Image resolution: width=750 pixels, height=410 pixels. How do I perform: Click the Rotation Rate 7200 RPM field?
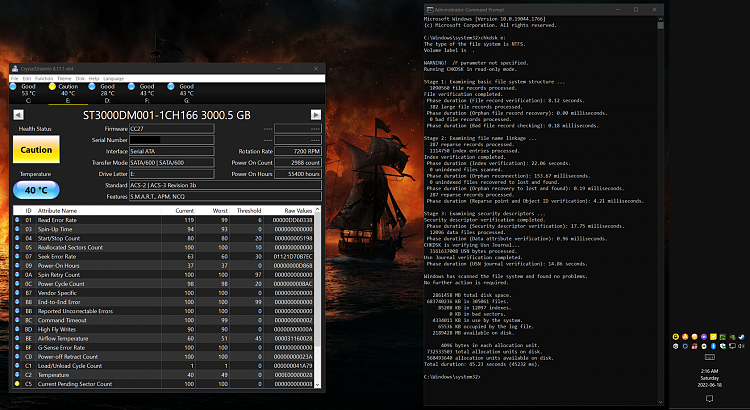pyautogui.click(x=298, y=151)
